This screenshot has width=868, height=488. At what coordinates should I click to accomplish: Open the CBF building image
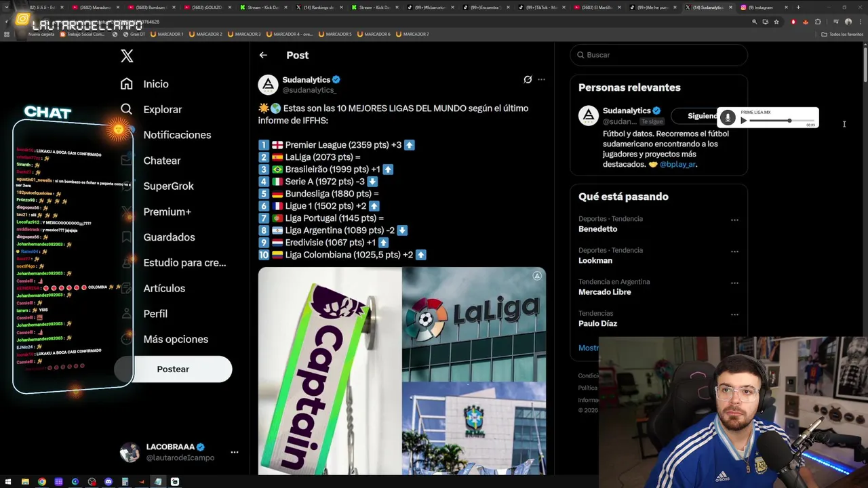[474, 428]
